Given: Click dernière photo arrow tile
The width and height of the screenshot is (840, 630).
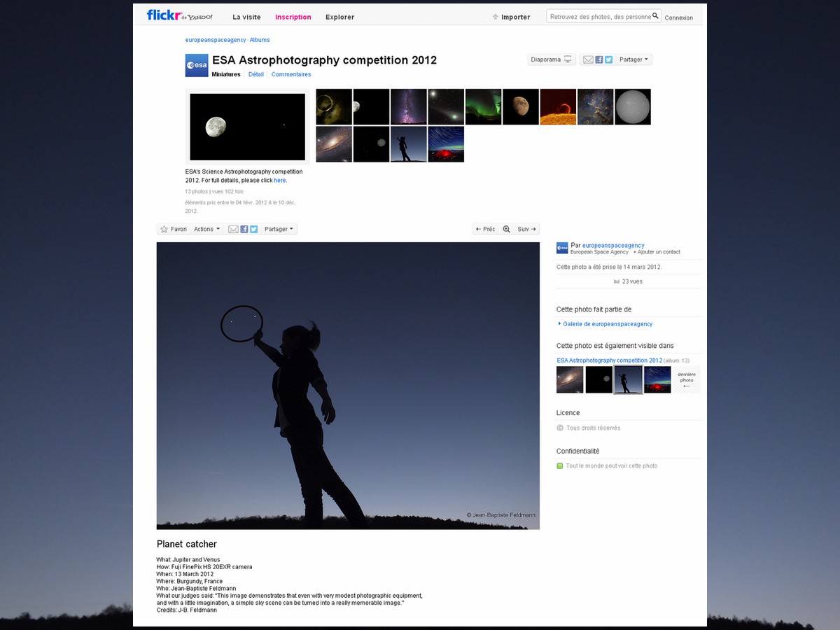Looking at the screenshot, I should click(x=687, y=379).
